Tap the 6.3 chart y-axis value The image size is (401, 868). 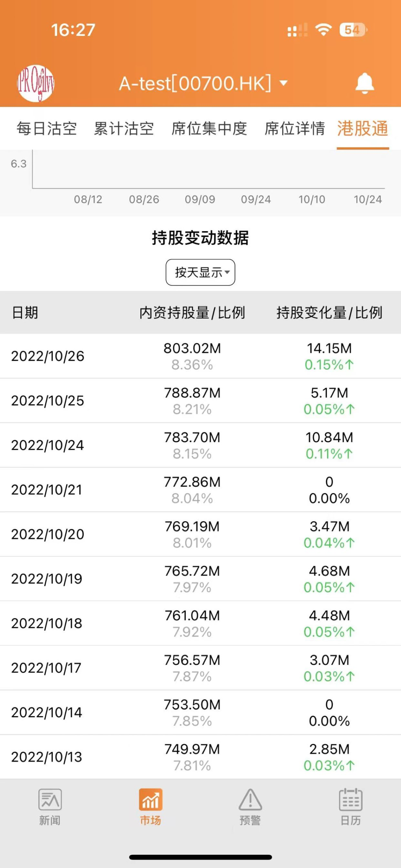tap(18, 163)
